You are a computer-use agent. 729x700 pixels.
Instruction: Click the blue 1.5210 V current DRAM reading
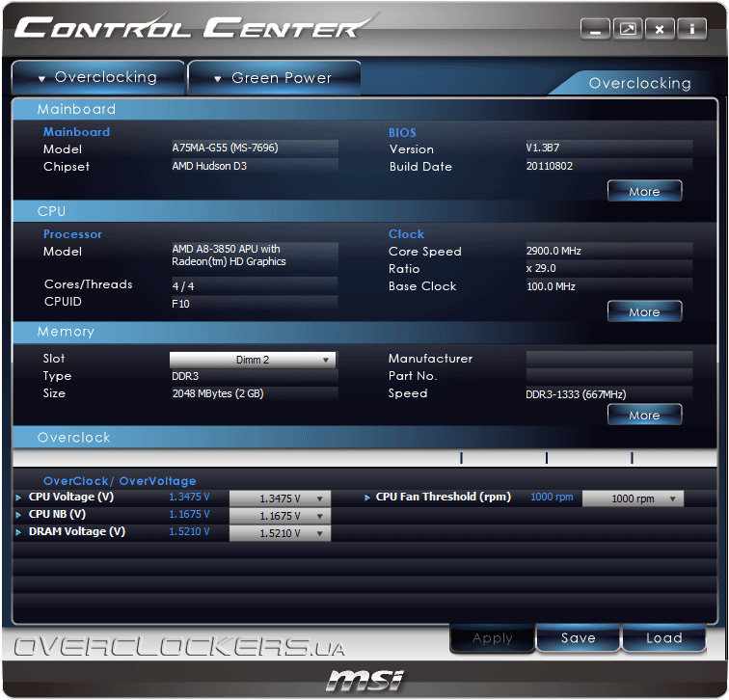point(189,531)
